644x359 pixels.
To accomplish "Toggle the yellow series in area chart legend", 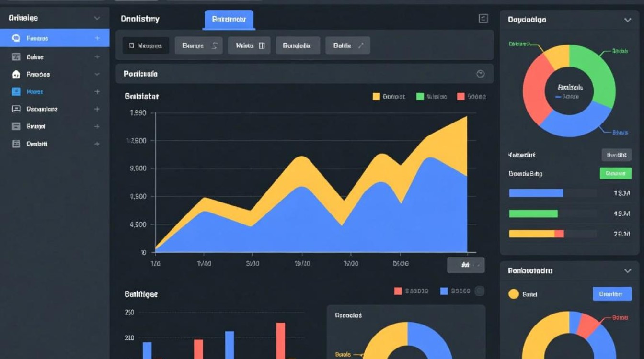I will click(x=376, y=97).
